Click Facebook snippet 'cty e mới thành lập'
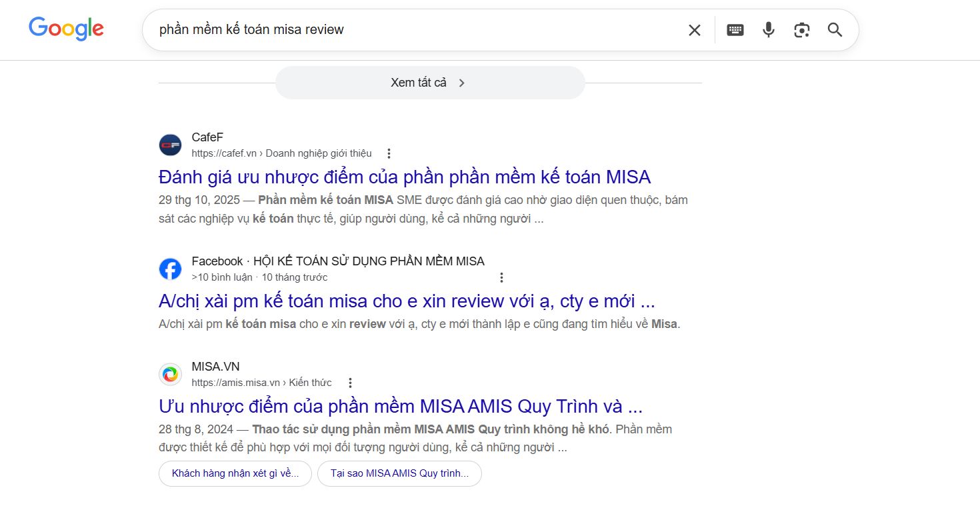 (419, 325)
